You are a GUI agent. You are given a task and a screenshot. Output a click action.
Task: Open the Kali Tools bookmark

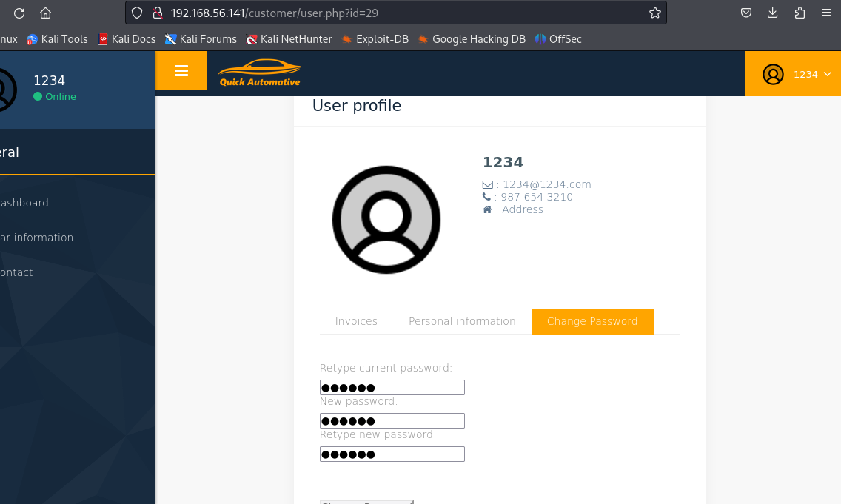[x=58, y=39]
